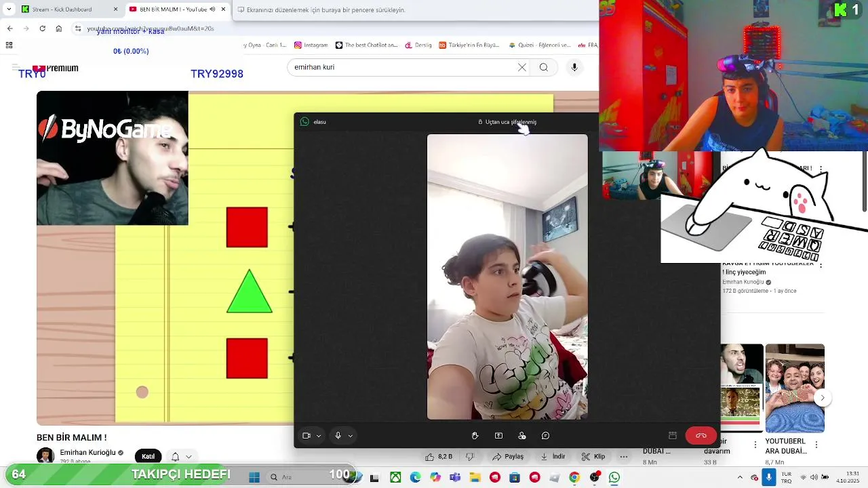End the WhatsApp call with red hang-up button
868x488 pixels.
click(701, 436)
